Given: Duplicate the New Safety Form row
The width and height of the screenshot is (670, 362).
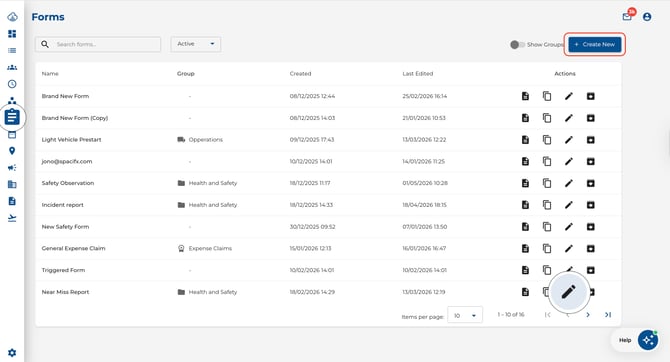Looking at the screenshot, I should (x=547, y=227).
